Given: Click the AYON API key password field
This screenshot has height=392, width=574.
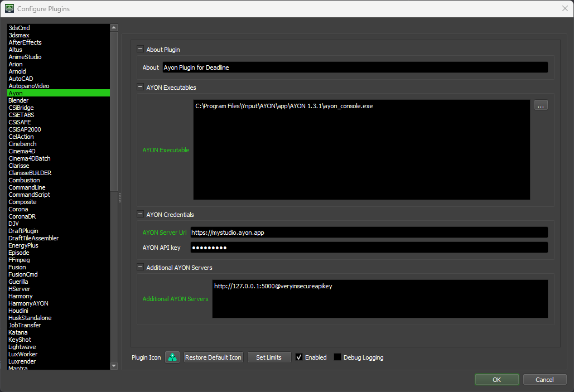Looking at the screenshot, I should click(369, 248).
